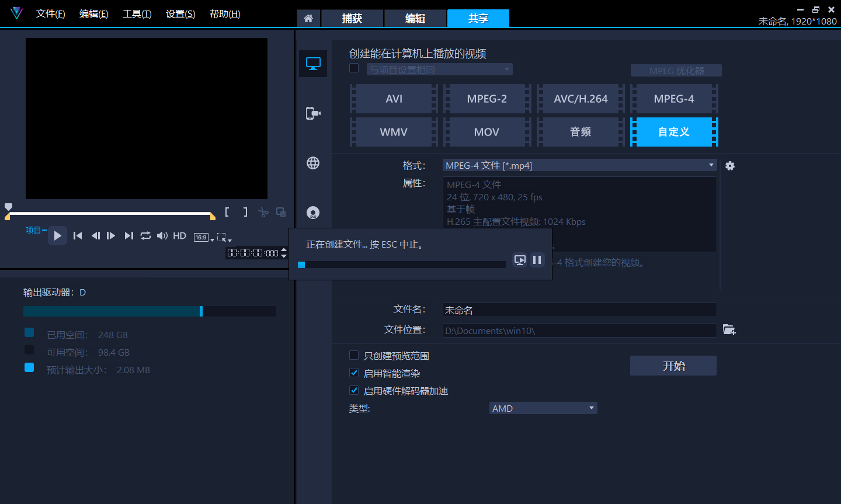Set the mark-in bracket point
The image size is (841, 504).
coord(227,212)
